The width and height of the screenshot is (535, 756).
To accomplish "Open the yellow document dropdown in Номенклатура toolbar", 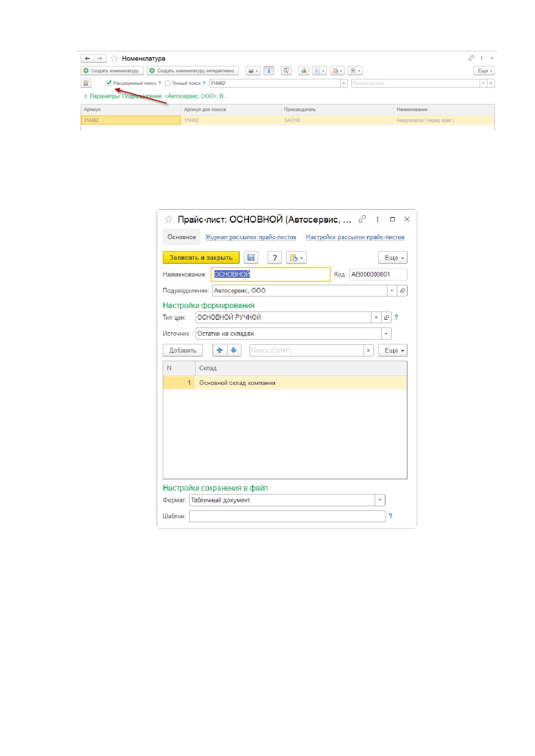I will [x=337, y=71].
